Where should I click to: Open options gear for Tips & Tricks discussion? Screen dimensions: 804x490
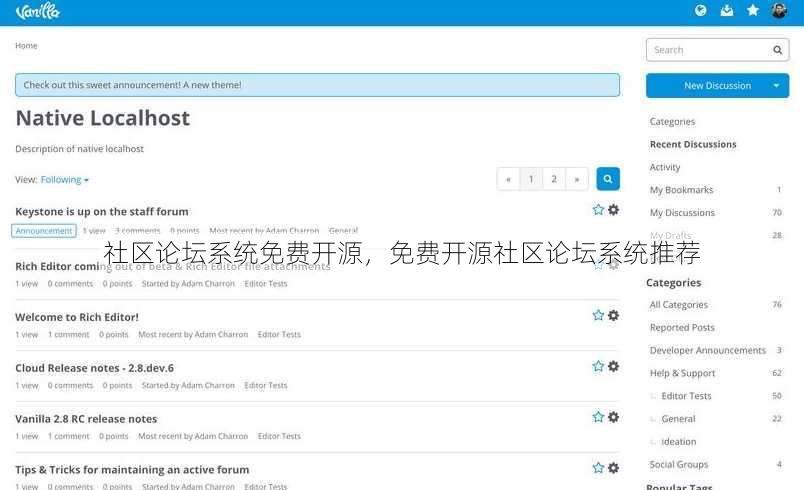pos(613,467)
